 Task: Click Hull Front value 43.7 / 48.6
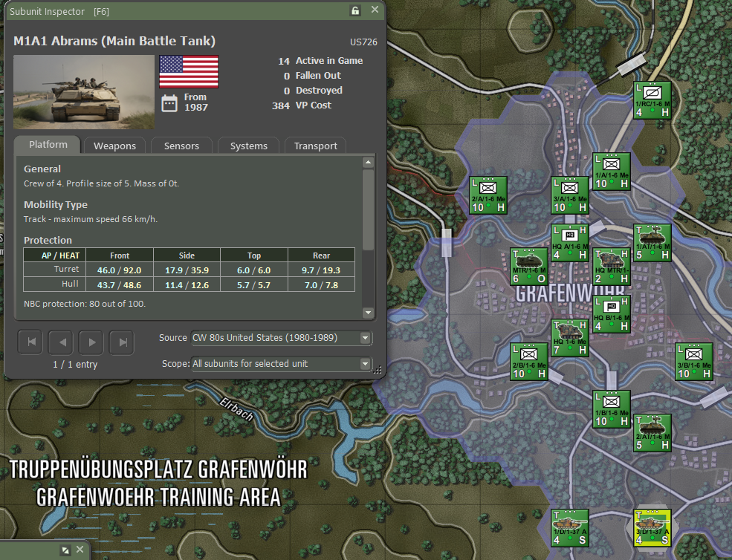[120, 285]
